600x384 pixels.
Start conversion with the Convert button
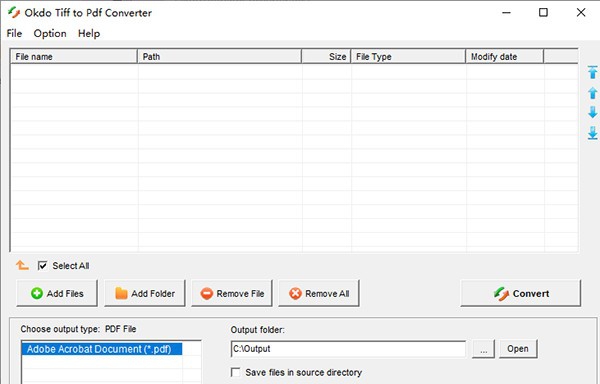[x=520, y=293]
